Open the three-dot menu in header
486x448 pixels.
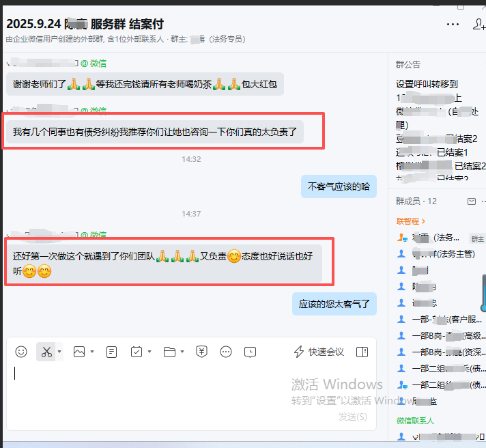[x=453, y=24]
